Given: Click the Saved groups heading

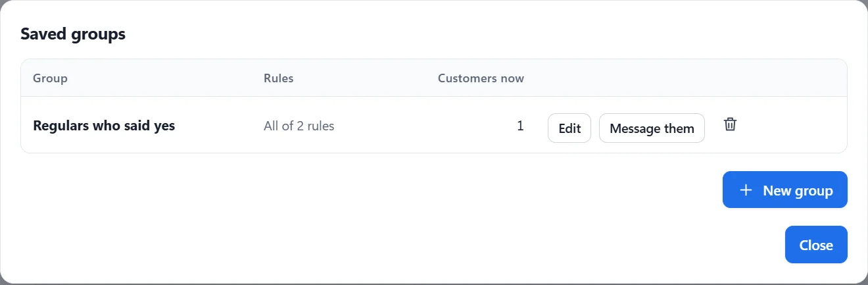Looking at the screenshot, I should click(73, 34).
